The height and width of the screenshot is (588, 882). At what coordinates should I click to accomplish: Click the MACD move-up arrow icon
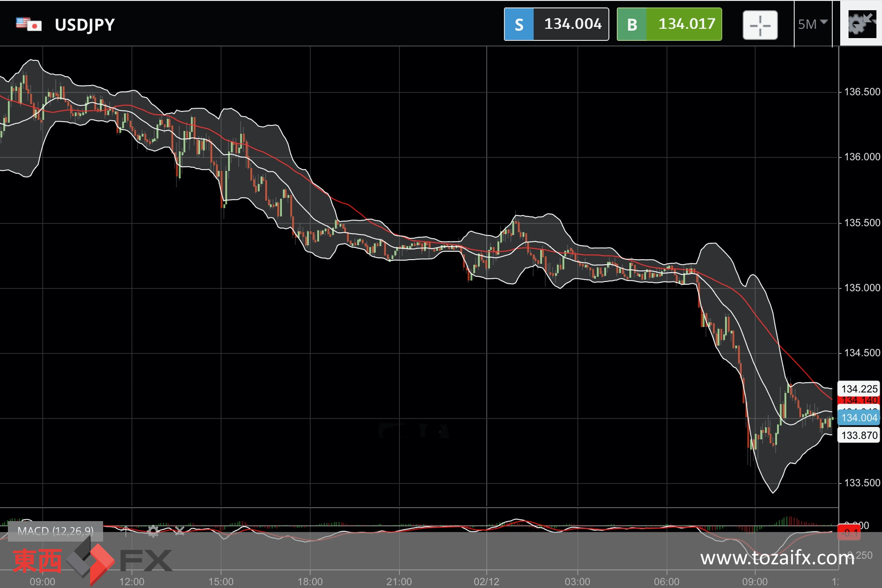pos(125,531)
